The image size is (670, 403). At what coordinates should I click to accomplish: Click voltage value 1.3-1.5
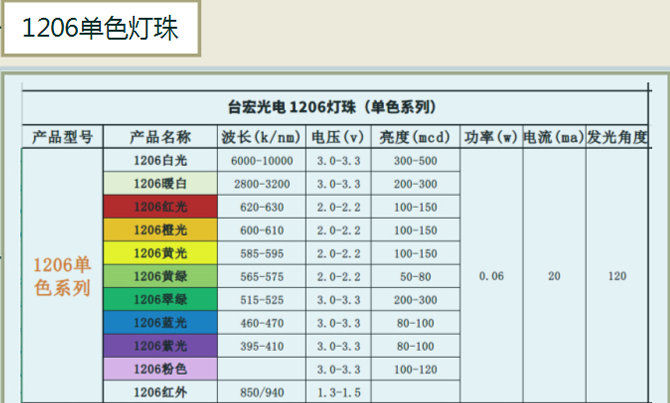pos(338,392)
